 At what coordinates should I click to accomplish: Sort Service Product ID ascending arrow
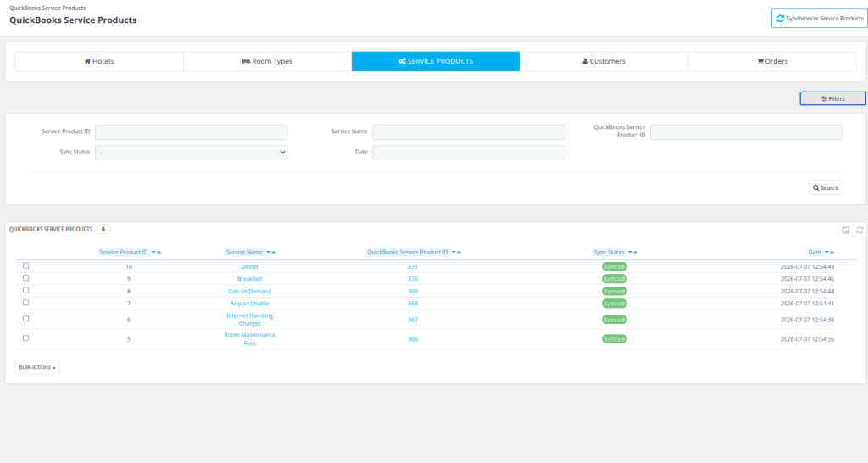[x=159, y=253]
